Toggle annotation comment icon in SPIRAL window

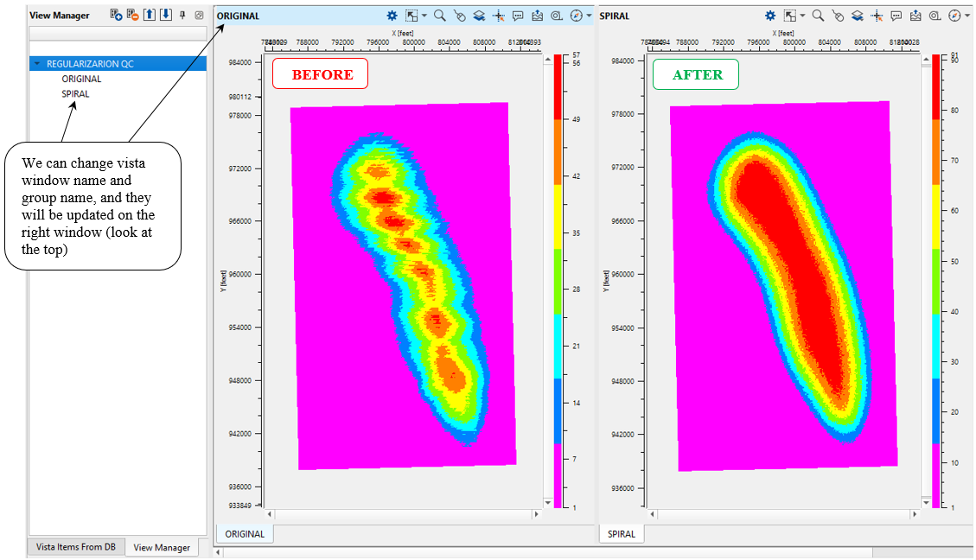896,16
